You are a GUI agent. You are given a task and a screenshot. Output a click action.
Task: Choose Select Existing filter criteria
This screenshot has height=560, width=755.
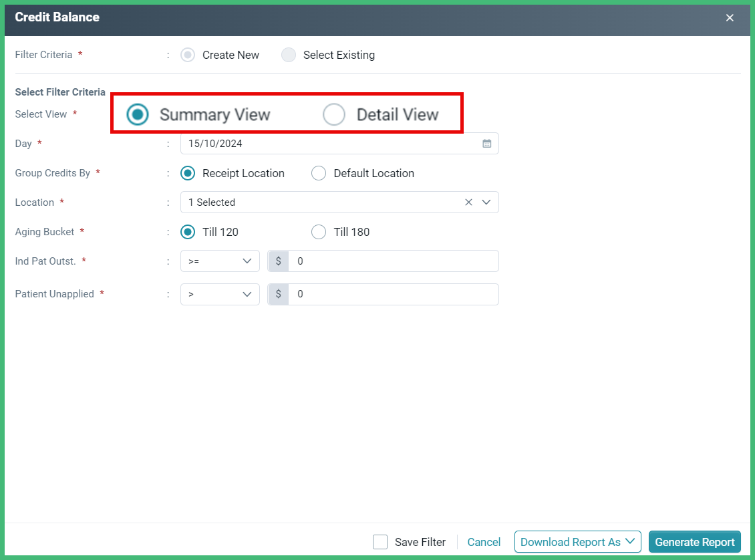288,55
